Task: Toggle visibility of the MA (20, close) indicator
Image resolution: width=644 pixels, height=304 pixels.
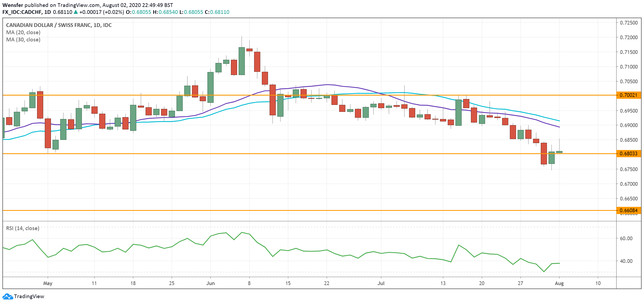Action: tap(23, 32)
